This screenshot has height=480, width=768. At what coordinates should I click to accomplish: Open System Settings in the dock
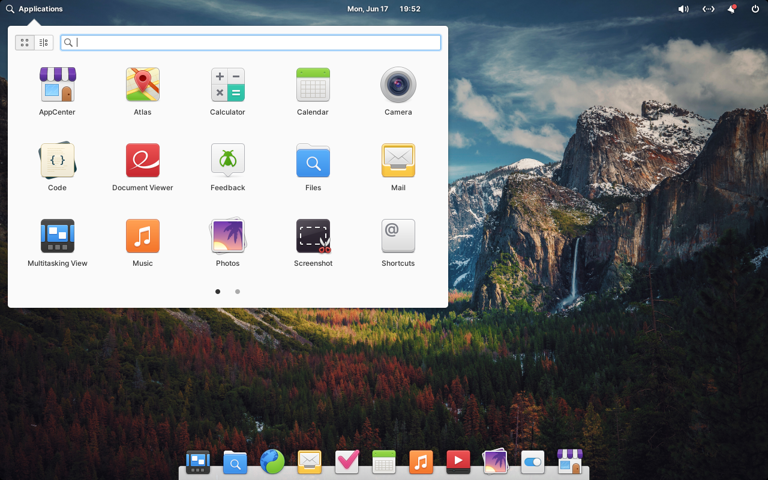coord(533,462)
